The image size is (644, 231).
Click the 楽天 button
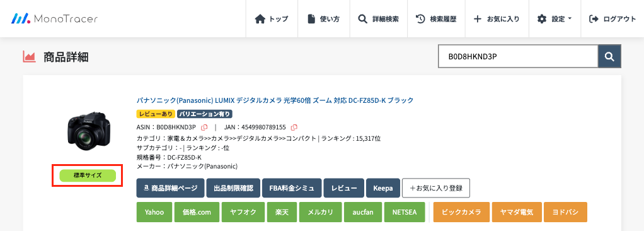282,212
